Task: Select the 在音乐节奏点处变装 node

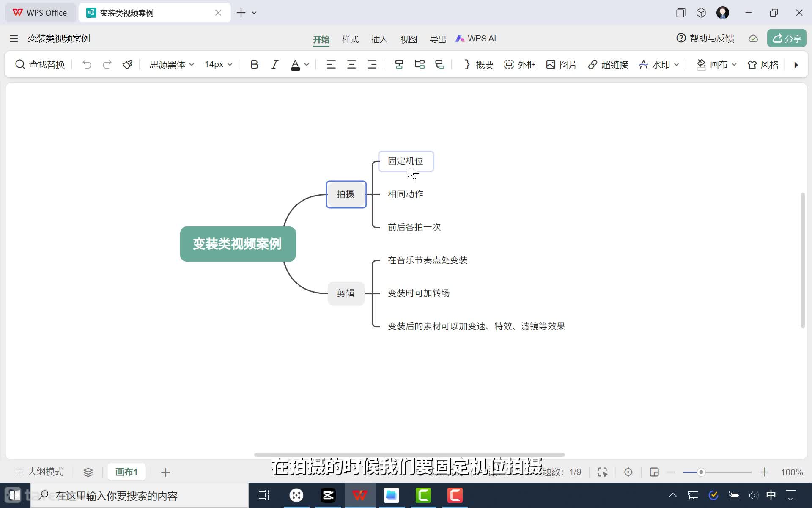Action: [x=428, y=260]
